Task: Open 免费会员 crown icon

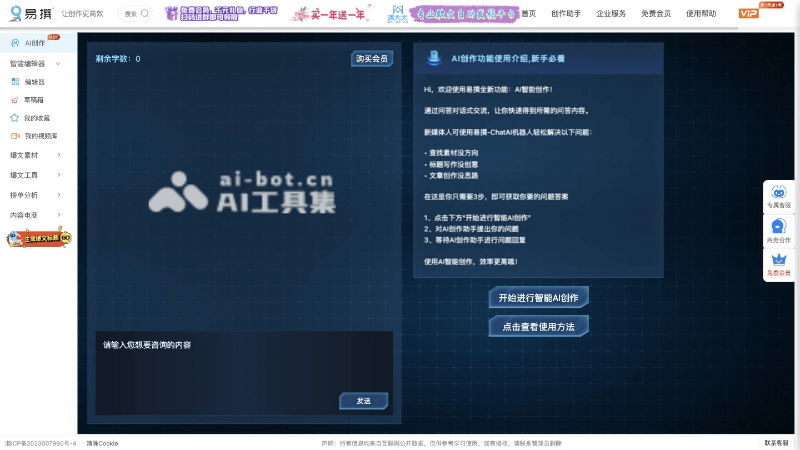Action: tap(778, 262)
